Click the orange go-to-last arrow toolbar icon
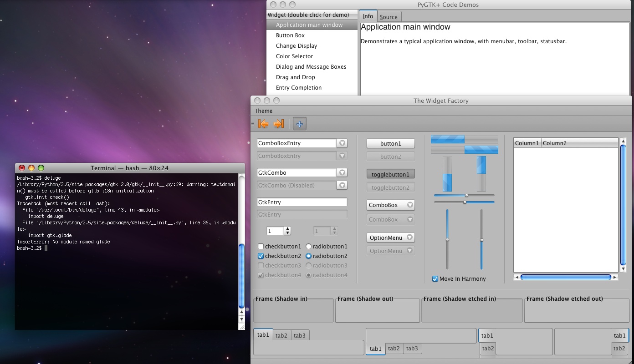The height and width of the screenshot is (364, 634). [279, 123]
